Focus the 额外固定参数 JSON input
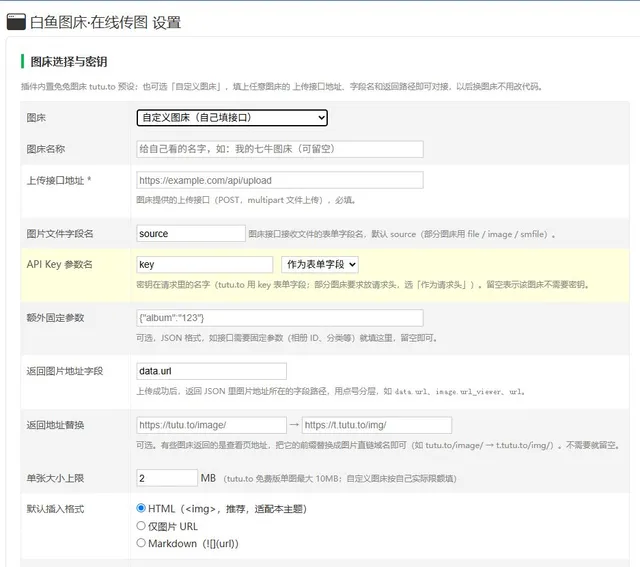 (x=280, y=318)
